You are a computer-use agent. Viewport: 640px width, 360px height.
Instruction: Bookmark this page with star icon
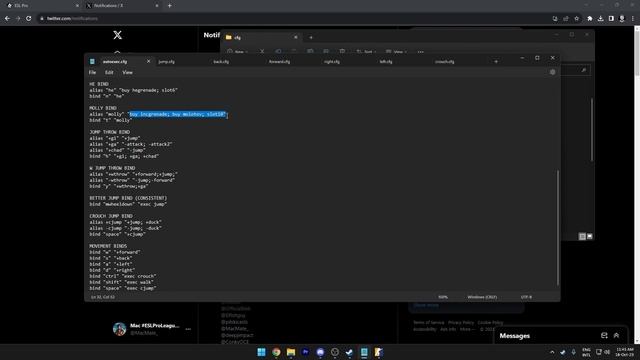576,18
